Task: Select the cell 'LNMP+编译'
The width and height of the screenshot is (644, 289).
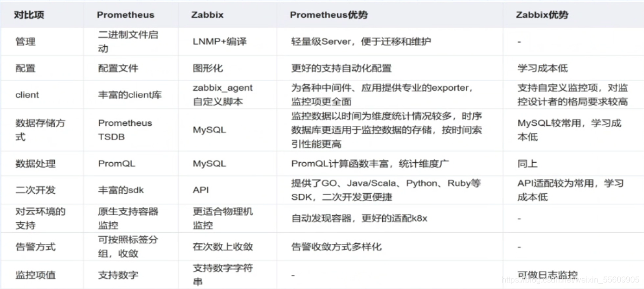Action: click(x=220, y=42)
